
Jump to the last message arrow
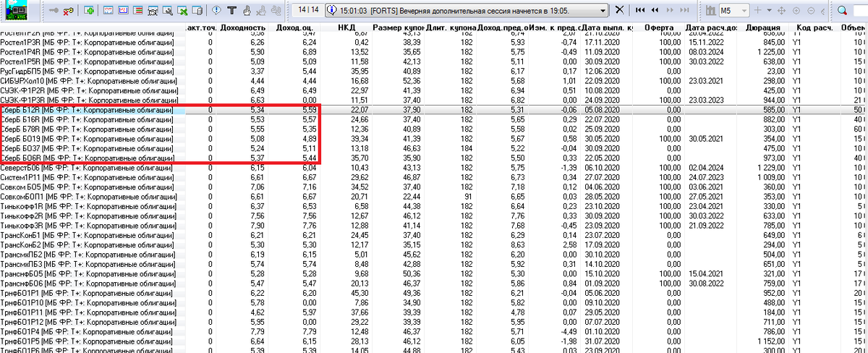[684, 11]
